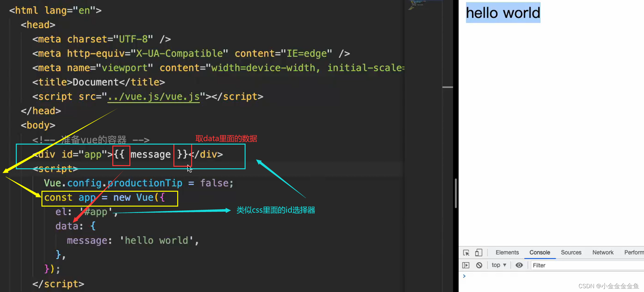Click the HTML comment line above the div

point(91,140)
